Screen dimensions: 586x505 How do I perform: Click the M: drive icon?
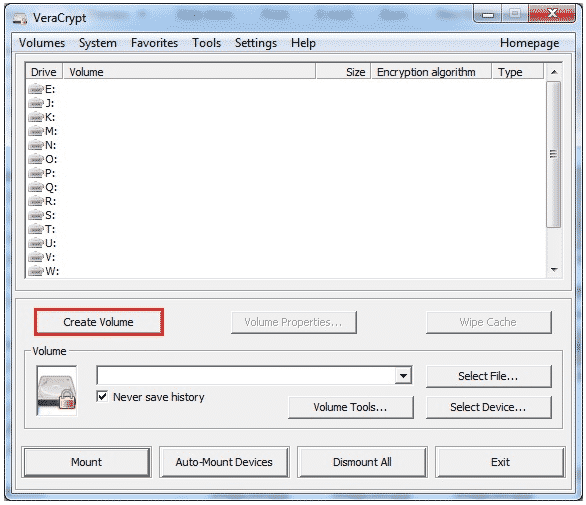point(36,131)
